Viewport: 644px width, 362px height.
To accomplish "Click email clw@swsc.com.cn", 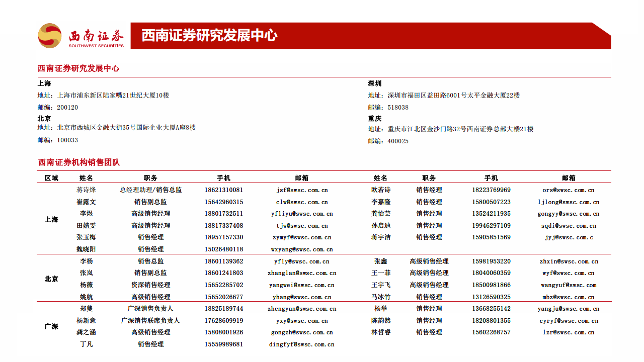I will tap(302, 202).
